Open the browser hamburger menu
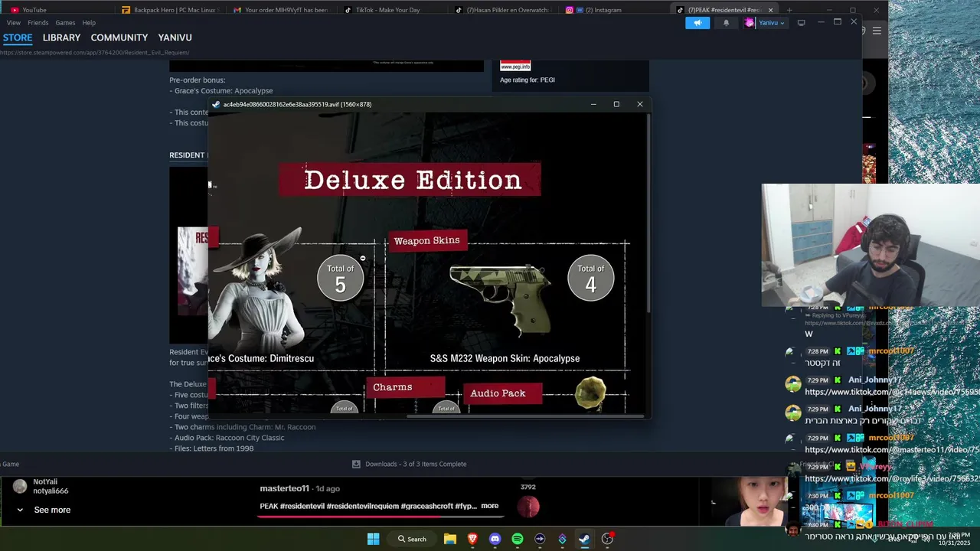The image size is (980, 551). tap(877, 31)
